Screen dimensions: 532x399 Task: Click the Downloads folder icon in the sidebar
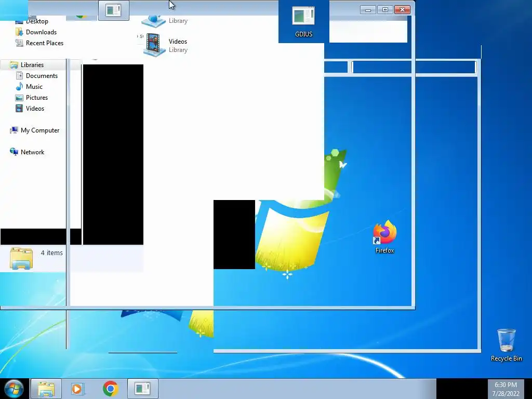(x=19, y=32)
